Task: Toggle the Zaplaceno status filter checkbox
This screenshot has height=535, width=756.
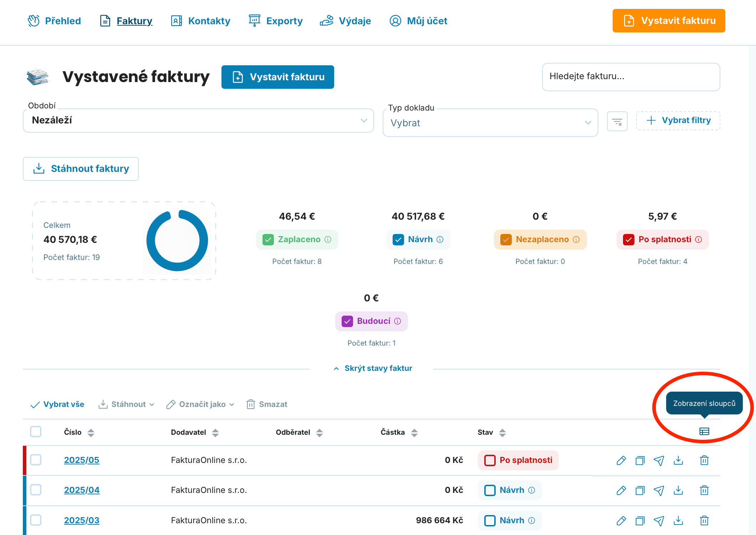Action: point(268,240)
